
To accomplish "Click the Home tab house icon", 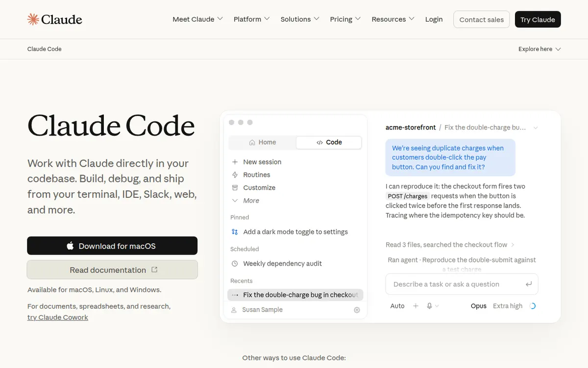I will pos(252,142).
